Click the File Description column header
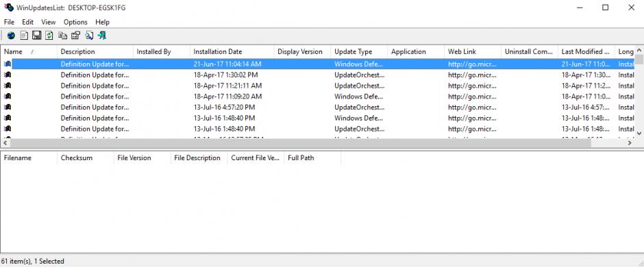 click(x=199, y=158)
